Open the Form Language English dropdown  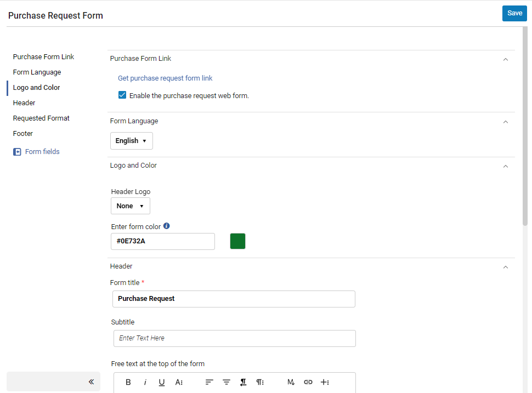coord(131,141)
